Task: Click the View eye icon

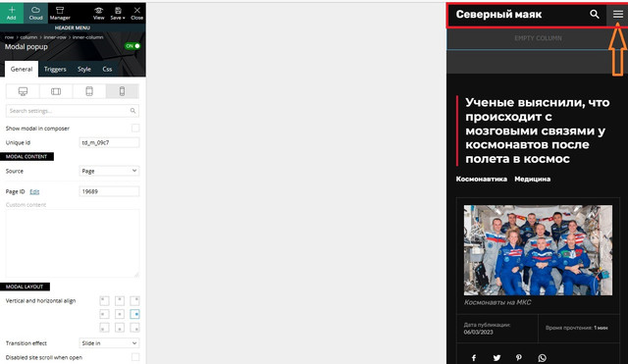Action: [x=98, y=13]
